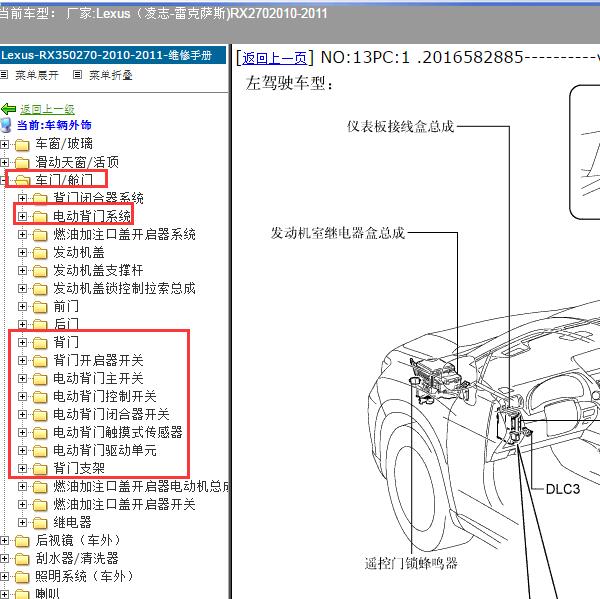Click 菜单展开 to expand menus
Screen dimensions: 600x599
[x=37, y=75]
